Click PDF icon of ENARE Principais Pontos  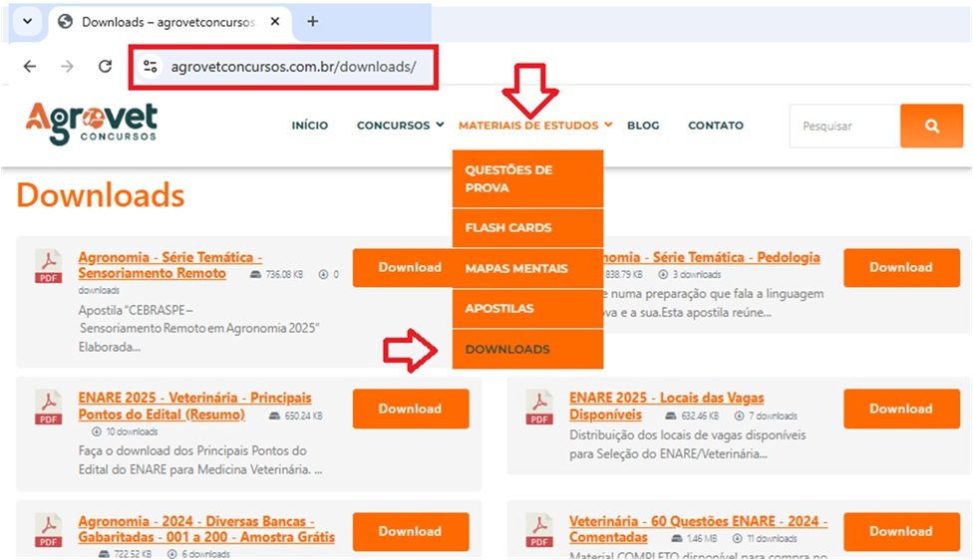pyautogui.click(x=49, y=407)
